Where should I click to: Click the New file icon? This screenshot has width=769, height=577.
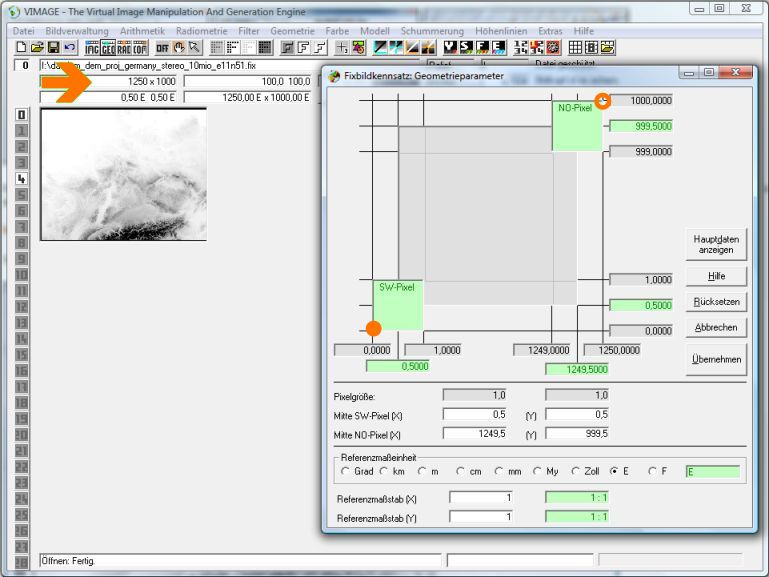pos(21,47)
